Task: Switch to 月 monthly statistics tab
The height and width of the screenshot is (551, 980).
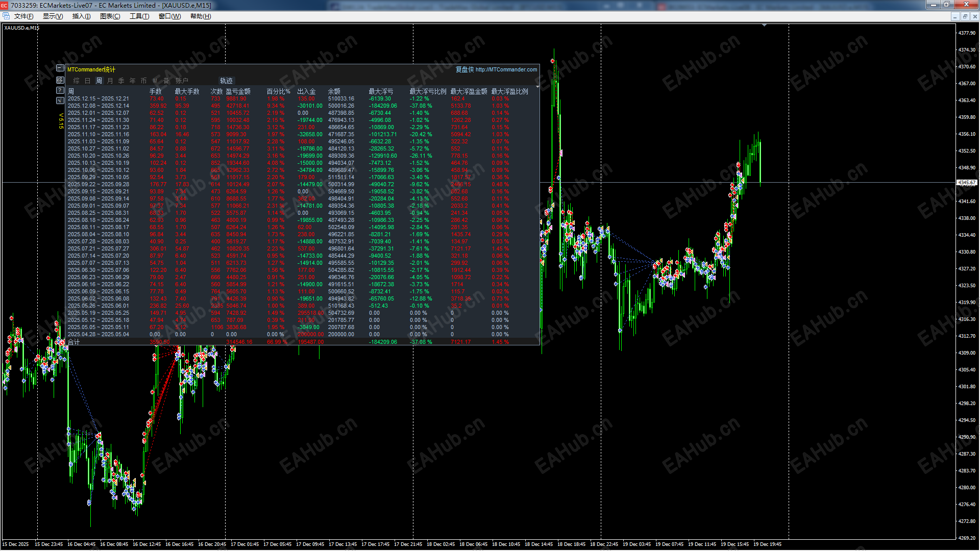Action: (110, 81)
